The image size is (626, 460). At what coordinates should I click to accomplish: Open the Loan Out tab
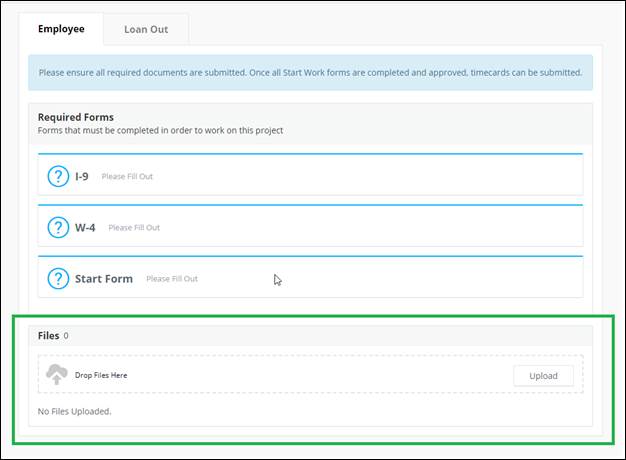[x=146, y=30]
